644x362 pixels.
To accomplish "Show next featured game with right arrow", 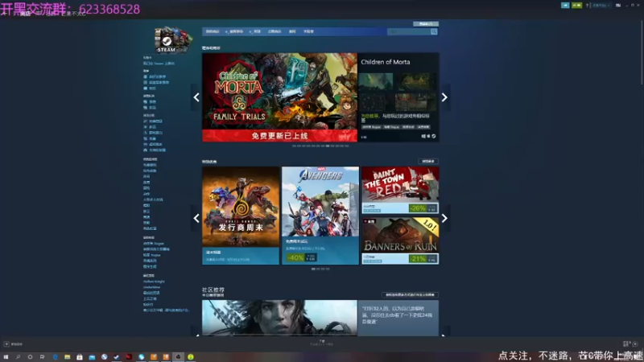I will (444, 97).
